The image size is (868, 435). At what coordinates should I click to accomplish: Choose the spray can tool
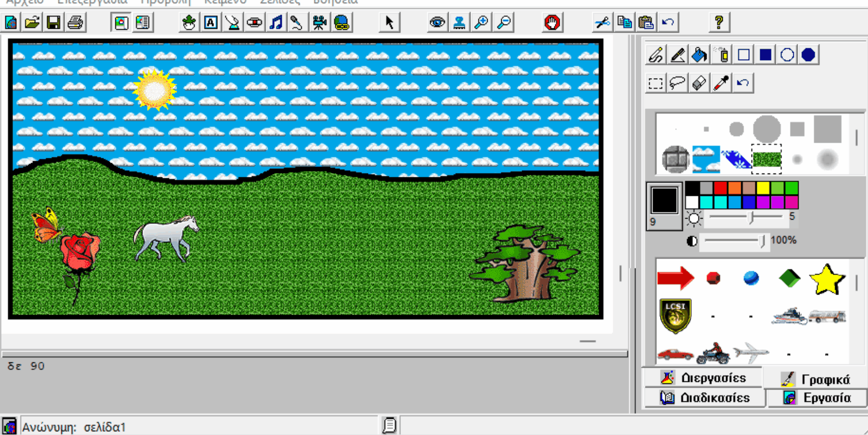[x=722, y=55]
